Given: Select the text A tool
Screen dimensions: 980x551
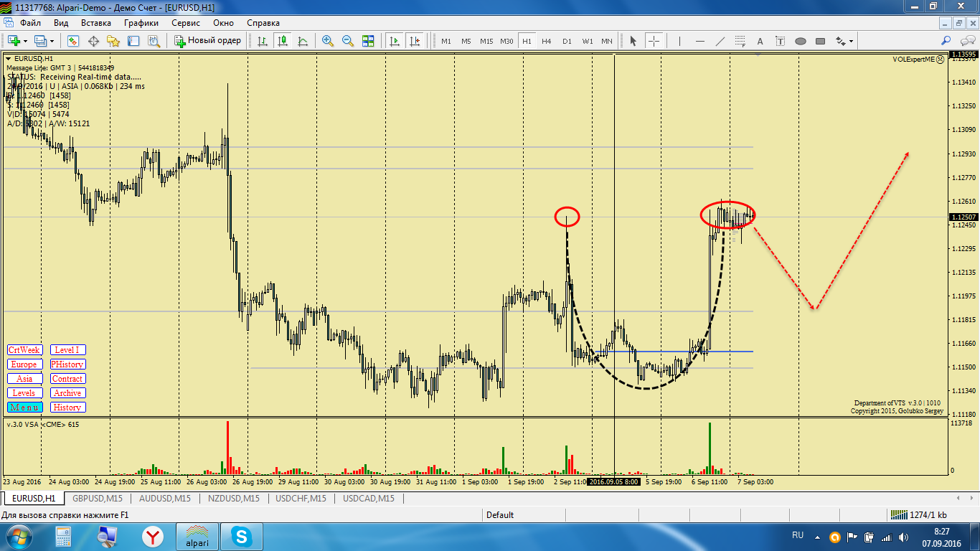Looking at the screenshot, I should (x=760, y=41).
